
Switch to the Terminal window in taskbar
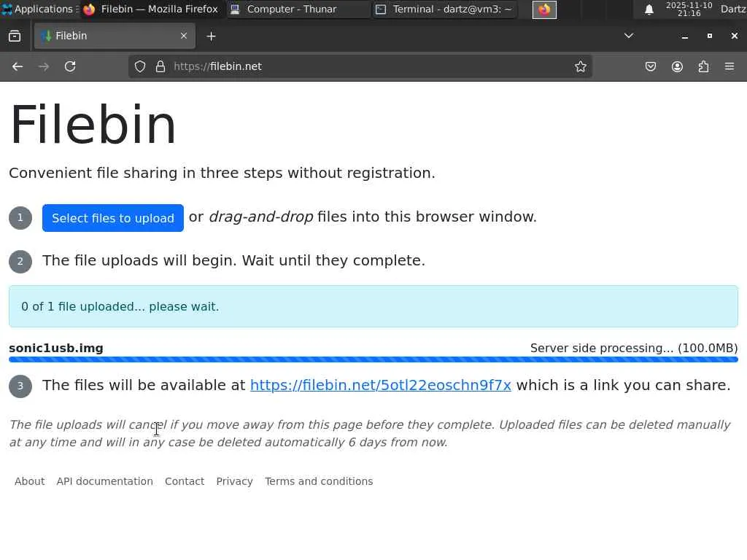coord(444,9)
